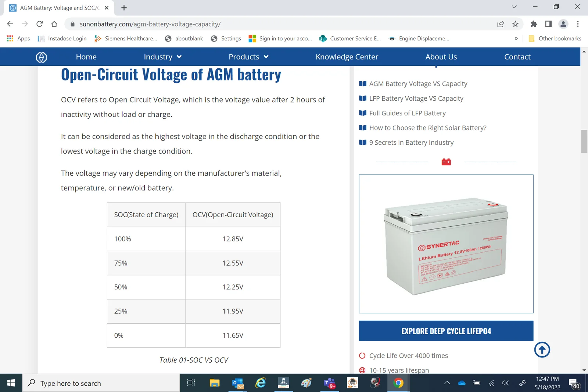The image size is (588, 392).
Task: Go to the Knowledge Center menu
Action: click(347, 57)
